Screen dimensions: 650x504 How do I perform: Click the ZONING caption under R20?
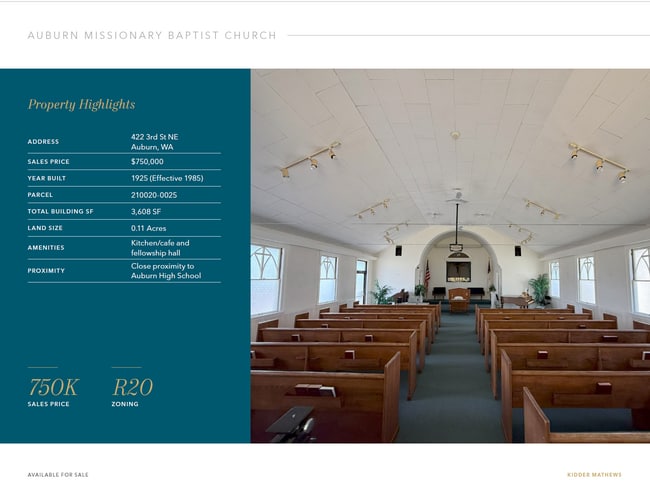(125, 404)
